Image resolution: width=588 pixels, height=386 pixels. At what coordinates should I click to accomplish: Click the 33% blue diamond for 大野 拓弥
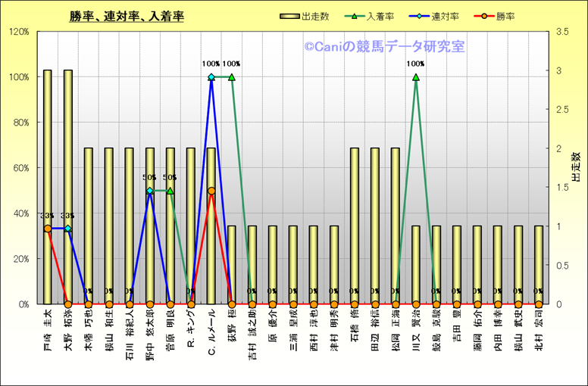point(68,229)
